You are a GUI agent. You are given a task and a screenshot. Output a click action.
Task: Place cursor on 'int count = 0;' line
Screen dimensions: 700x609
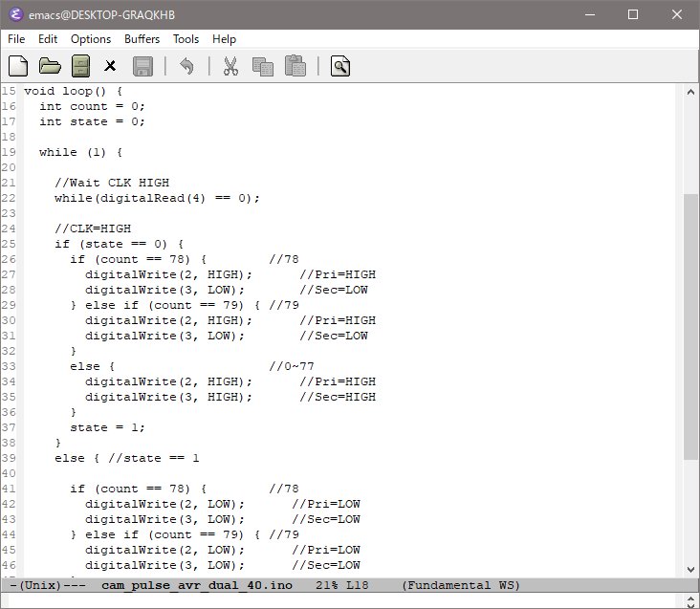(x=92, y=106)
